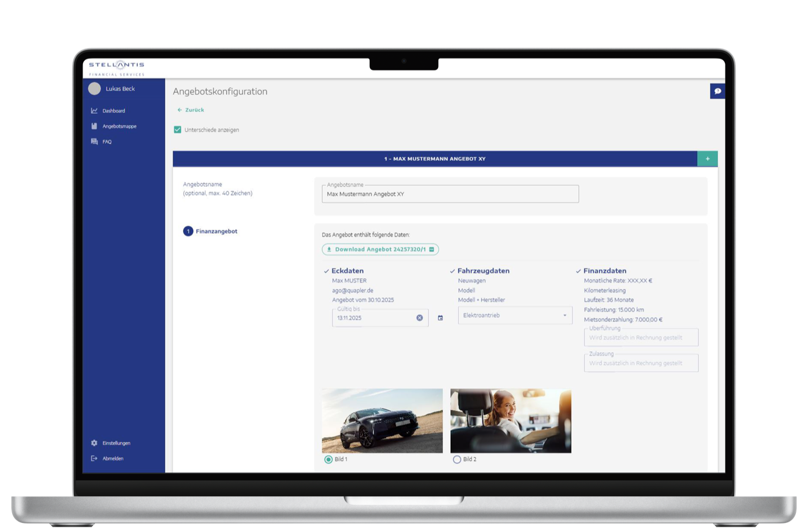Open Einstellungen in sidebar
This screenshot has height=532, width=808.
point(117,443)
